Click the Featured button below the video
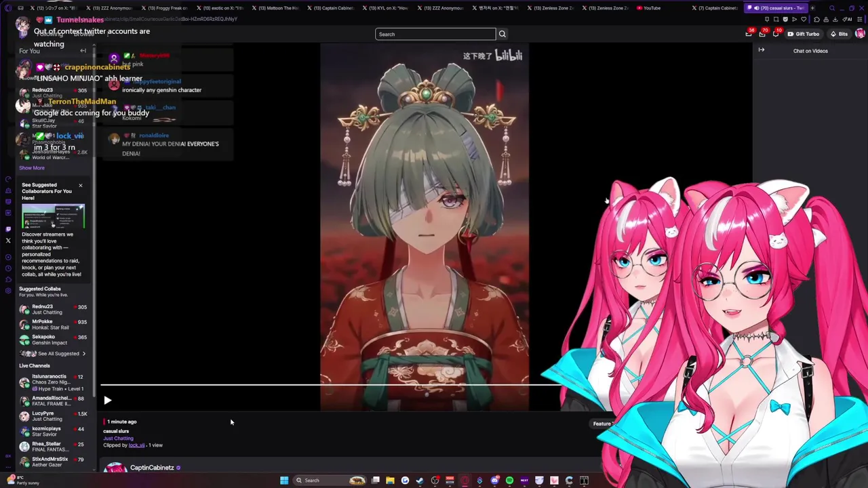 (x=602, y=424)
